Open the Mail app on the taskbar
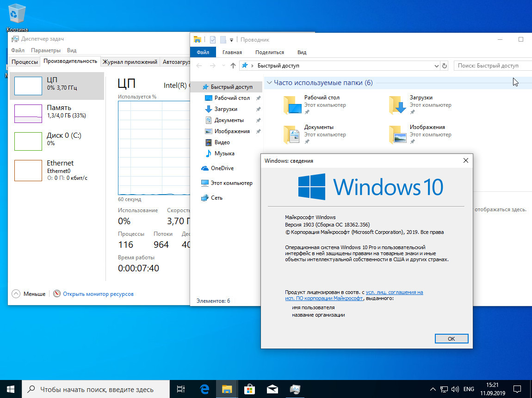The image size is (532, 398). tap(272, 388)
